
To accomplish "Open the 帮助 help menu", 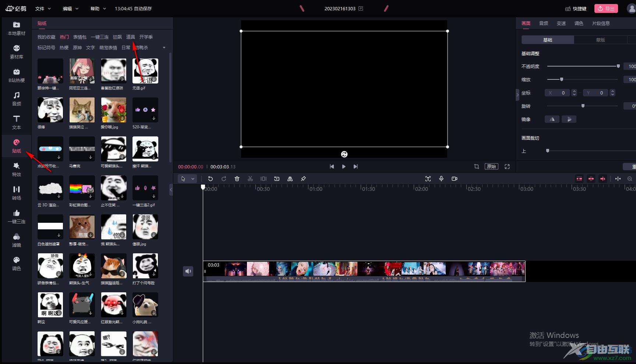I will tap(98, 8).
